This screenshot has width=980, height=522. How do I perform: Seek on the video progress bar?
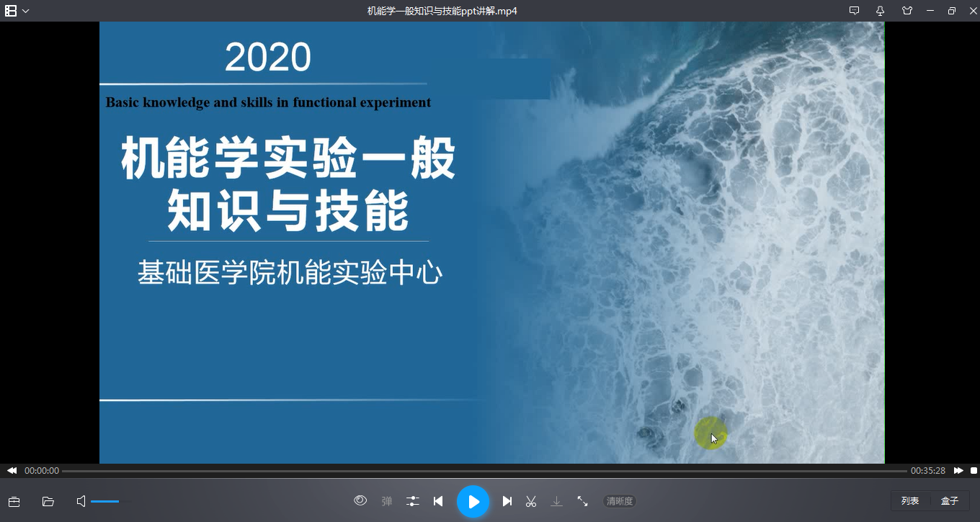pyautogui.click(x=484, y=471)
